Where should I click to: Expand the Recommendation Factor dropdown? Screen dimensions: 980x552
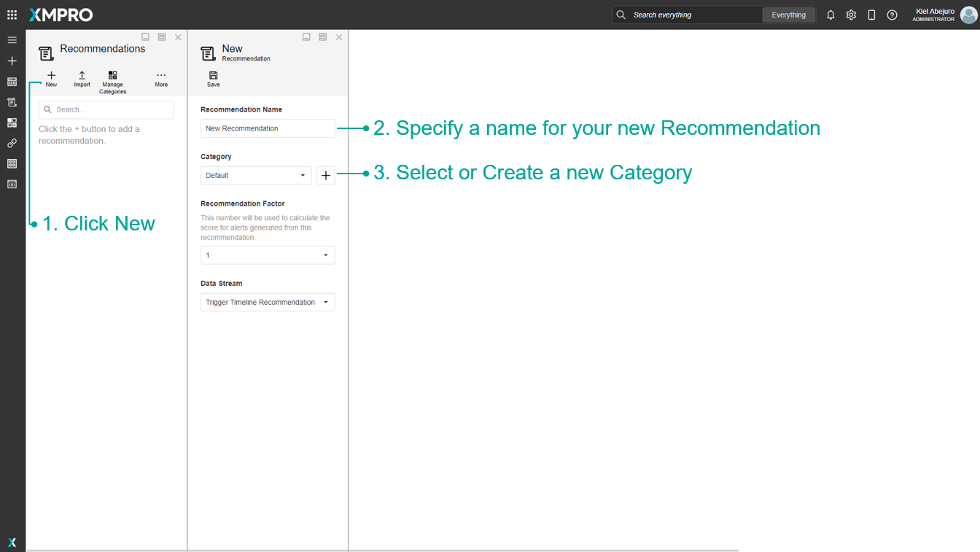pyautogui.click(x=268, y=255)
